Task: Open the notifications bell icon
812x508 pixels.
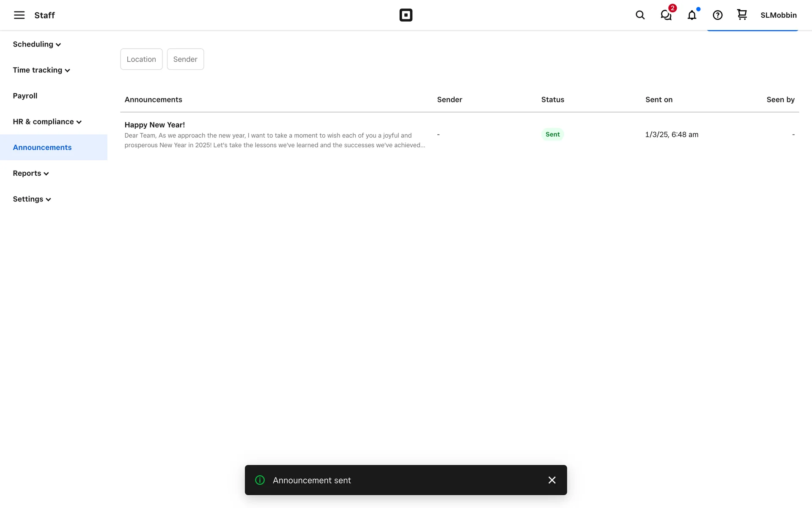Action: [692, 15]
